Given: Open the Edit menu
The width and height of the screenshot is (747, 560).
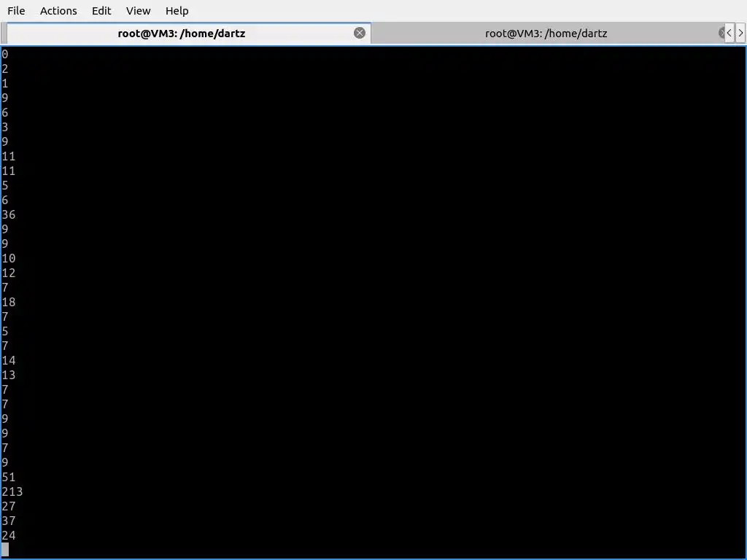Looking at the screenshot, I should [x=101, y=10].
